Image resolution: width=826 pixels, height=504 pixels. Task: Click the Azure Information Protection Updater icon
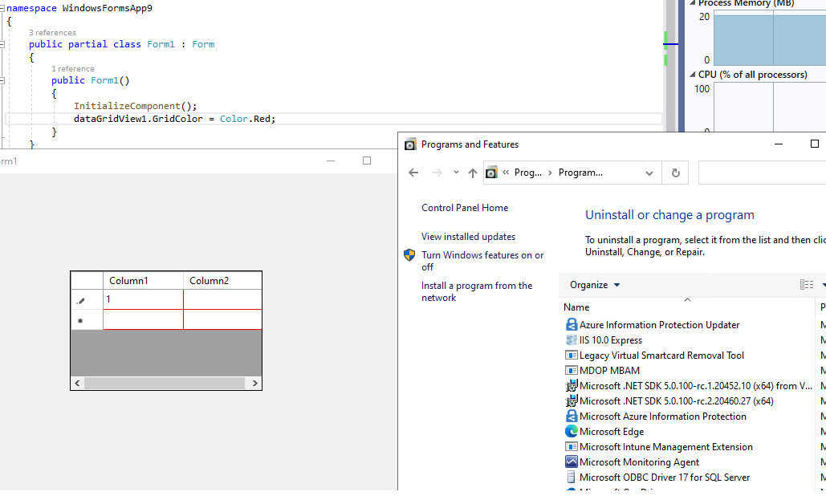571,324
